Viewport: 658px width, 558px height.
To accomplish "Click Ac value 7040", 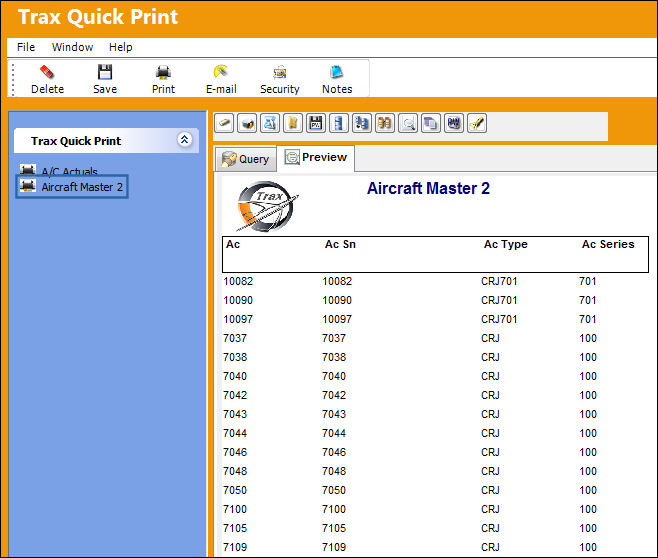I will pos(235,376).
